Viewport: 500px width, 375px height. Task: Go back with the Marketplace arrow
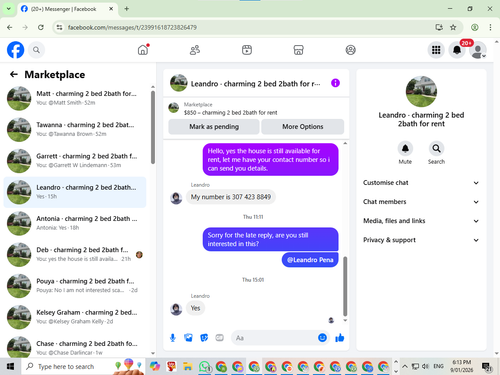tap(14, 74)
